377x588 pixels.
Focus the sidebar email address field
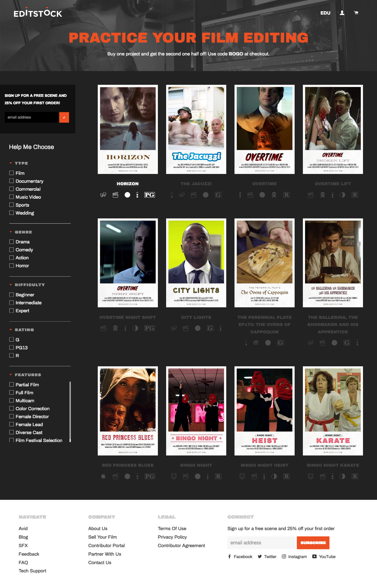(31, 117)
